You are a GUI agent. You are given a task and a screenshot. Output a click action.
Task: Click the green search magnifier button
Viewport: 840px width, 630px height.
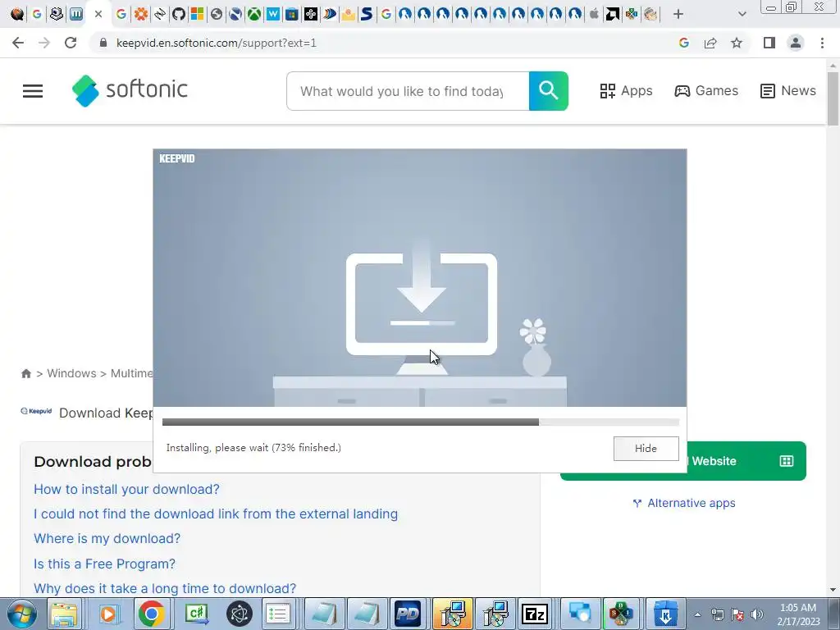(x=549, y=91)
